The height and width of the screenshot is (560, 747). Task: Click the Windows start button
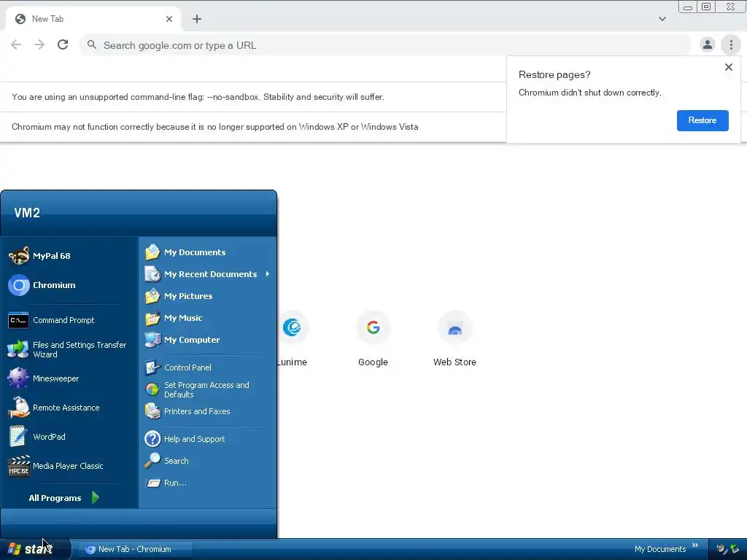35,549
